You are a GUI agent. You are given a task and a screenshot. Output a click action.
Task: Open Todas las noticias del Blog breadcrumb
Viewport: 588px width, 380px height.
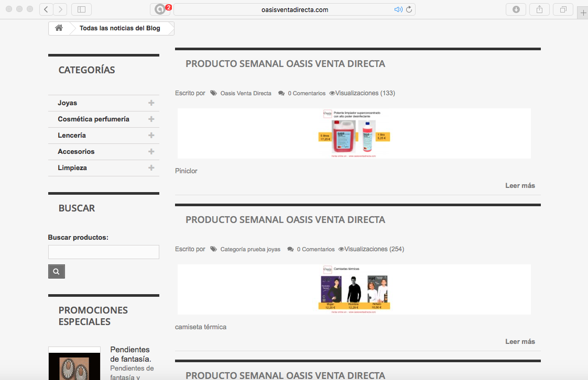pos(119,28)
